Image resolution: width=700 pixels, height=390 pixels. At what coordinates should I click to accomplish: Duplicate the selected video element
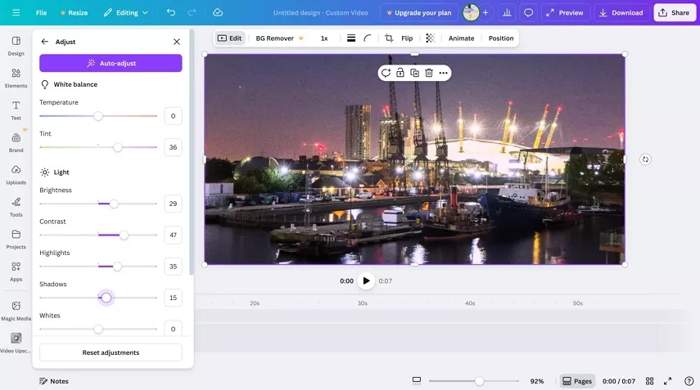pos(414,73)
